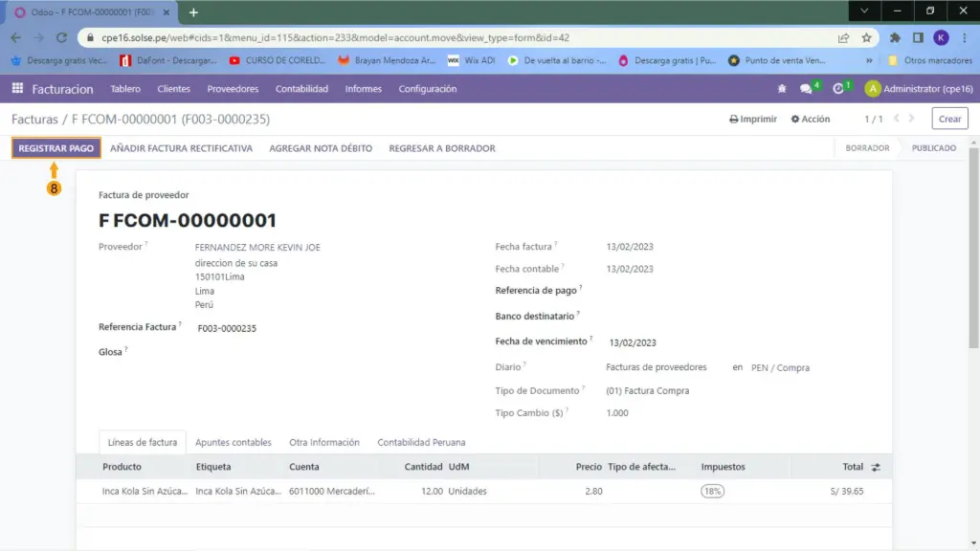Open the conversations messages icon
The height and width of the screenshot is (551, 980).
coord(807,89)
